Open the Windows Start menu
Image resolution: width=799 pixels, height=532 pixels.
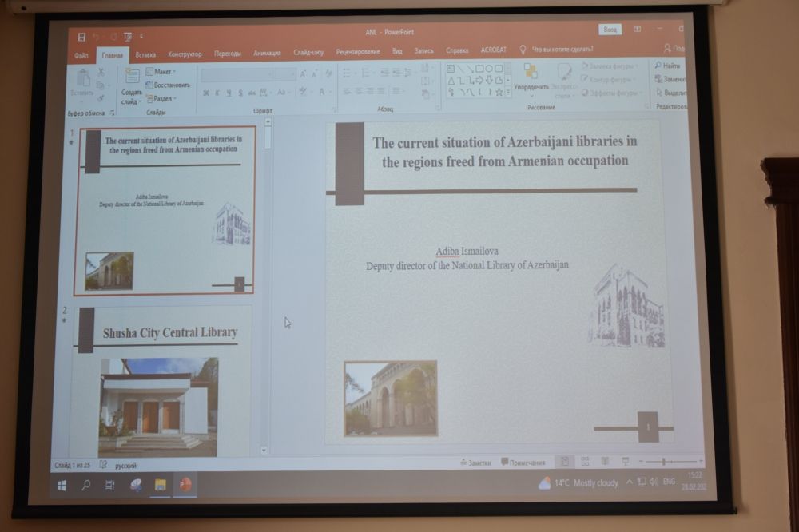(62, 485)
